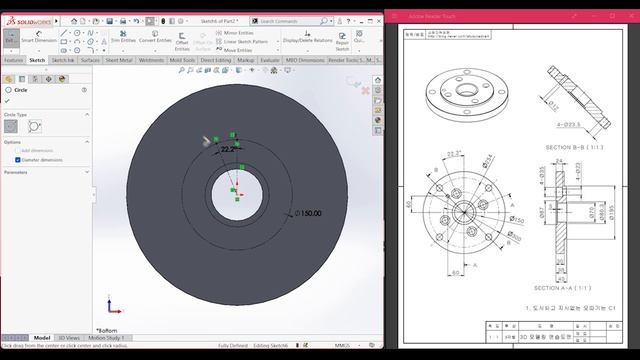Click the Exit Sketch button
The height and width of the screenshot is (360, 640).
coord(11,38)
